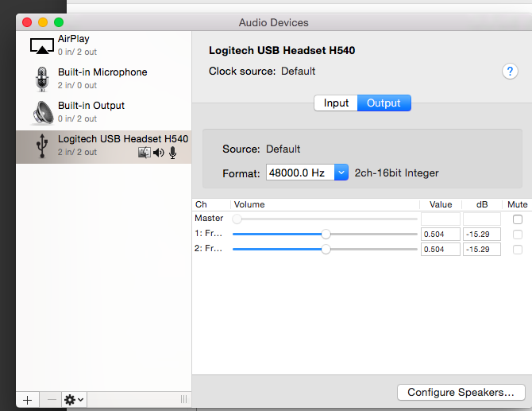Image resolution: width=532 pixels, height=411 pixels.
Task: Switch to the Output tab
Action: [x=384, y=103]
